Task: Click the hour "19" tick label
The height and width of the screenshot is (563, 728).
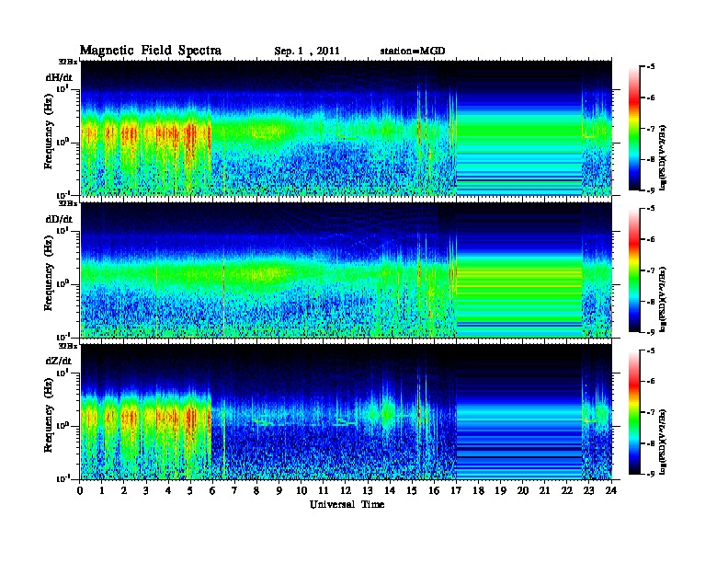Action: [500, 490]
